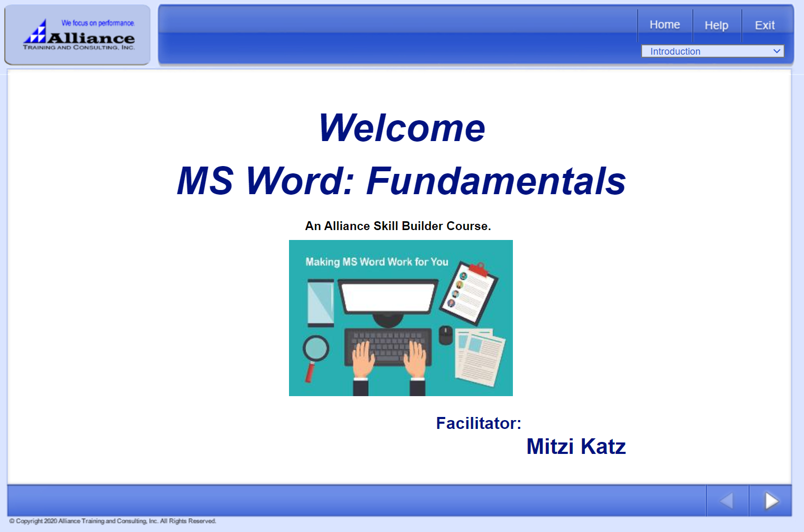The height and width of the screenshot is (532, 804).
Task: Click the tablet device in the illustration
Action: coord(320,302)
